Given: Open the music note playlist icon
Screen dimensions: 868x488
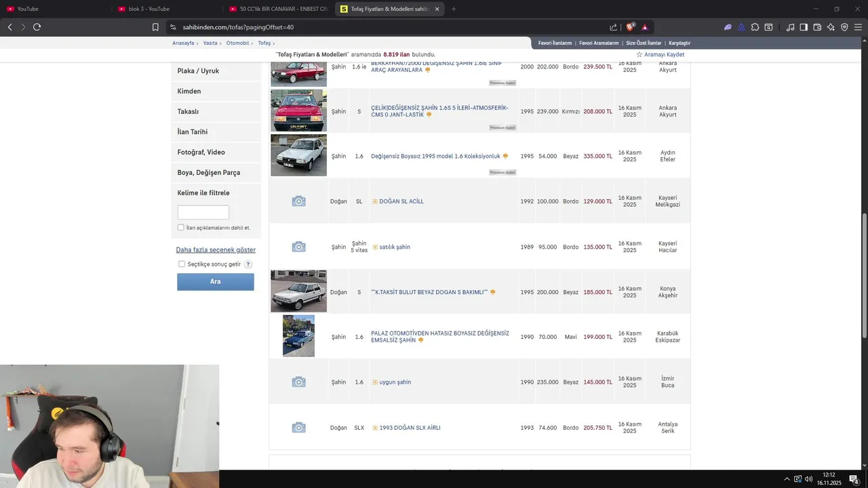Looking at the screenshot, I should click(790, 27).
